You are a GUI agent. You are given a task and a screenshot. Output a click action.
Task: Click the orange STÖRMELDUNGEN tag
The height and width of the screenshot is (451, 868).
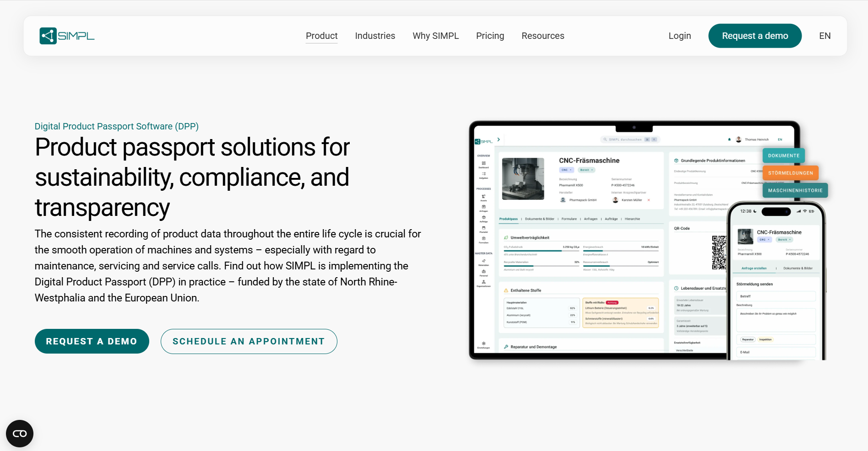tap(791, 173)
